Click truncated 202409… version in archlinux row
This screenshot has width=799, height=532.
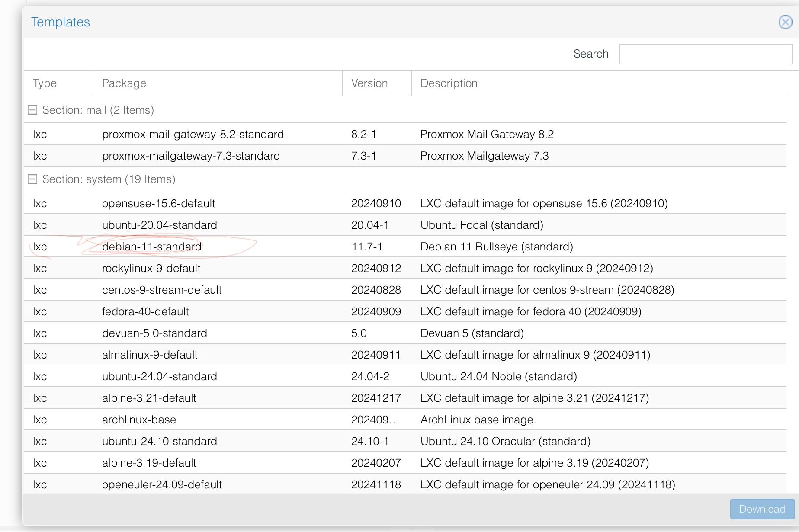(x=375, y=420)
